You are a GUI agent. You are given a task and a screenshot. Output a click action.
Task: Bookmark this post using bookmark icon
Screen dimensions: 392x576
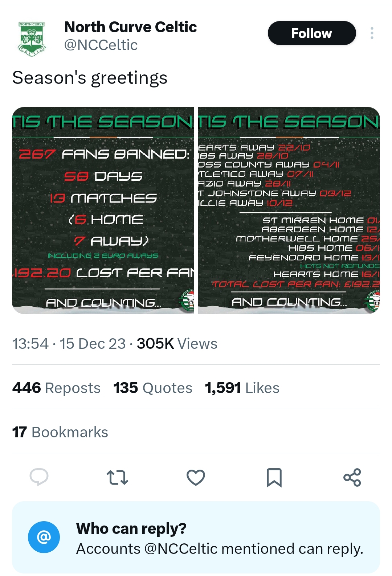click(274, 477)
